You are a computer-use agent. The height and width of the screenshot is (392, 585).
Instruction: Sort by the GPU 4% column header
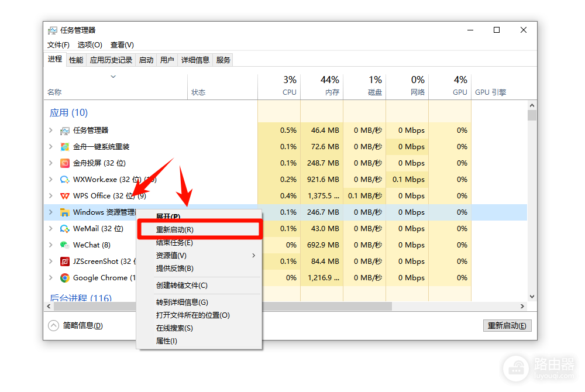coord(450,87)
